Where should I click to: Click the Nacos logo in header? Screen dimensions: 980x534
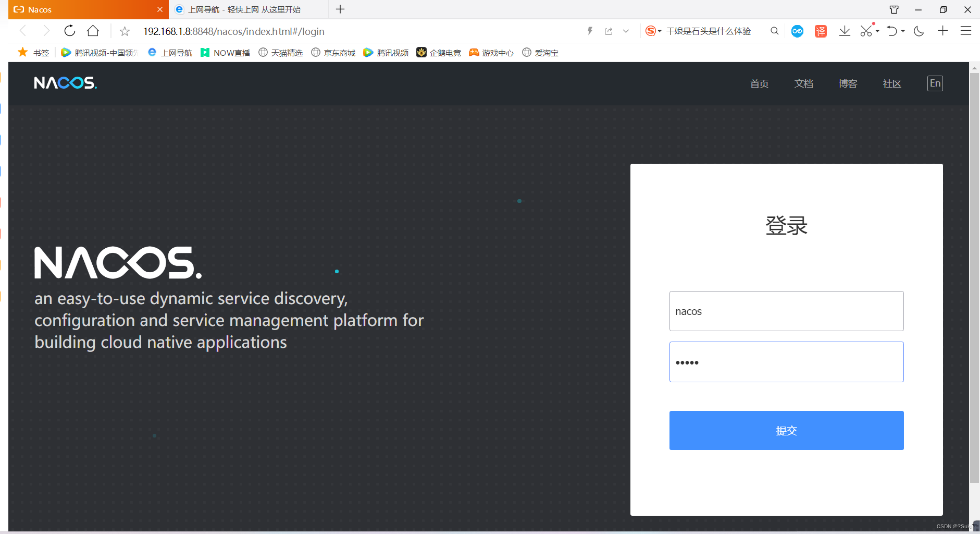(66, 83)
